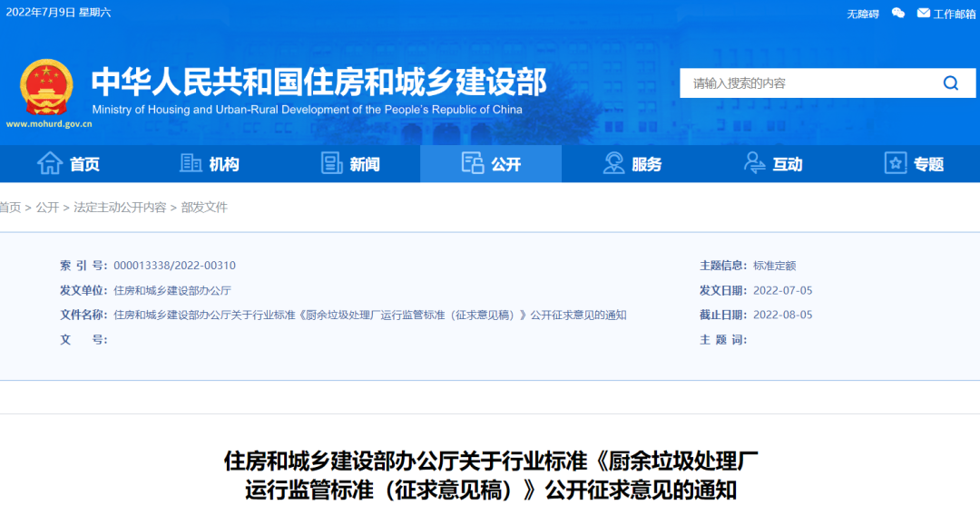This screenshot has height=505, width=980.
Task: Click issuing unit value 住房和城乡建设部办公厅
Action: coord(172,290)
